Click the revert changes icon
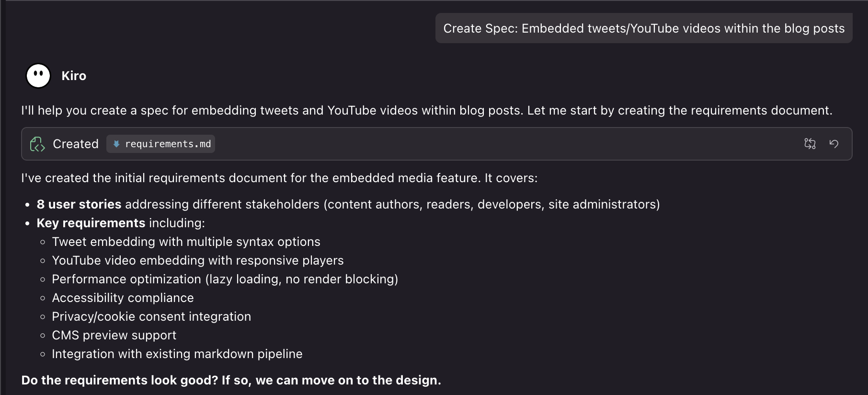The height and width of the screenshot is (395, 868). click(834, 144)
